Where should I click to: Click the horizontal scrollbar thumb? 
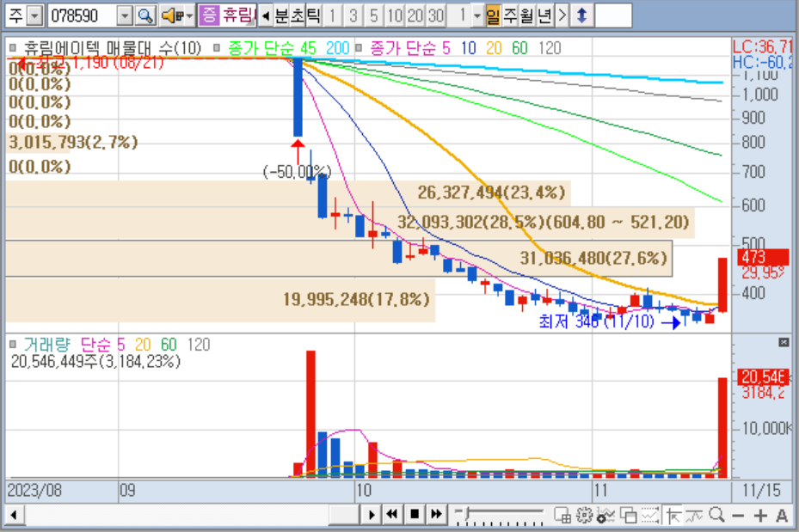coord(344,514)
